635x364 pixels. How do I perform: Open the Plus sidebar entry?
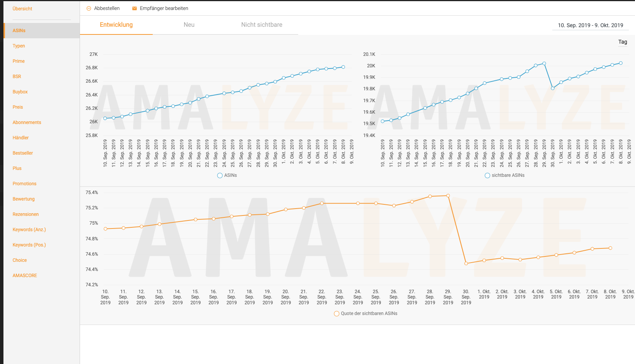point(17,168)
